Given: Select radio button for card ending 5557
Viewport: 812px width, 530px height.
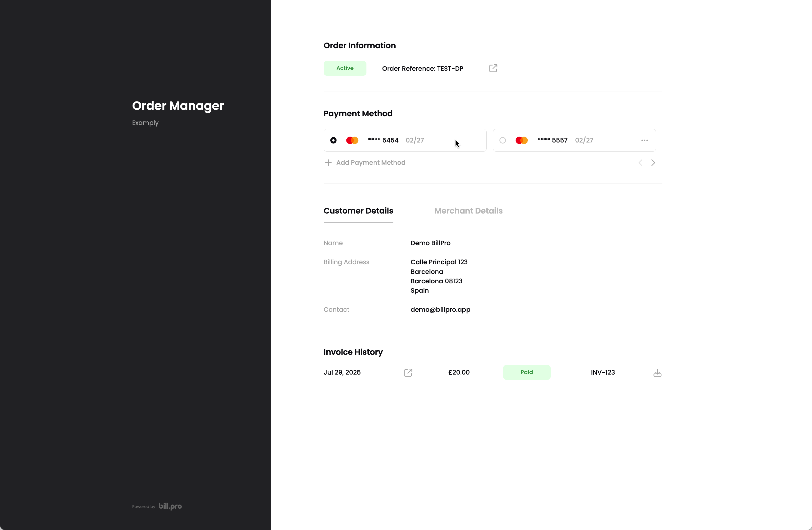Looking at the screenshot, I should pyautogui.click(x=502, y=140).
